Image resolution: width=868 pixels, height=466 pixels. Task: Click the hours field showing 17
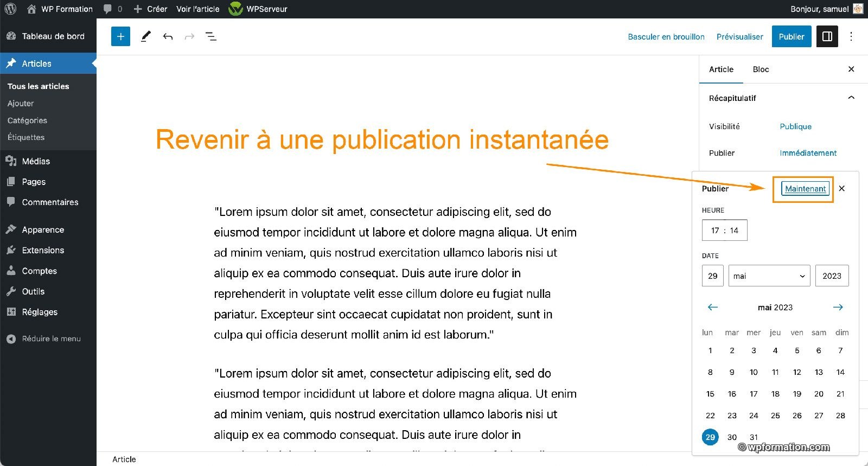[715, 231]
